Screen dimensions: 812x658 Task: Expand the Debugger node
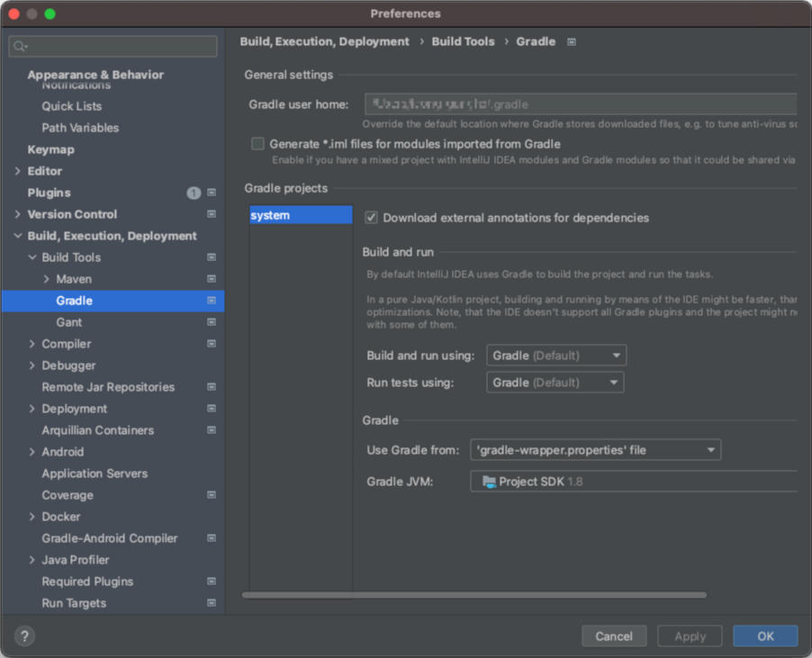tap(32, 365)
